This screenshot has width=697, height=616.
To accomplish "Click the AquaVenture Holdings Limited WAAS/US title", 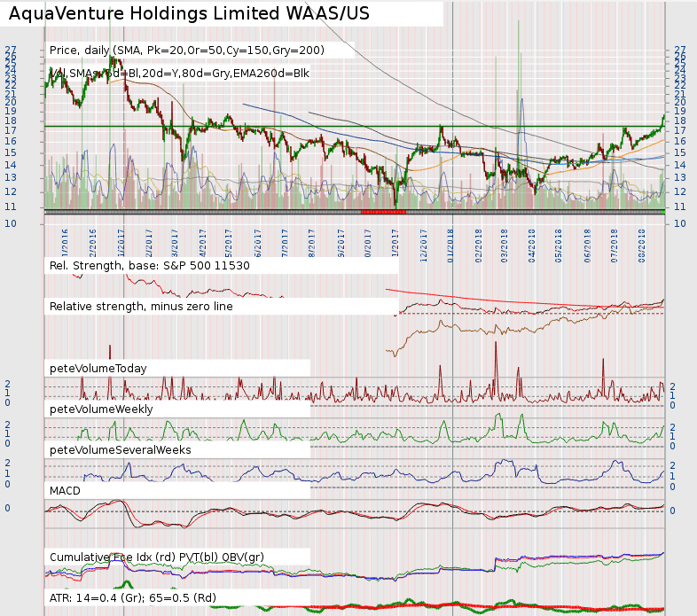I will click(189, 13).
